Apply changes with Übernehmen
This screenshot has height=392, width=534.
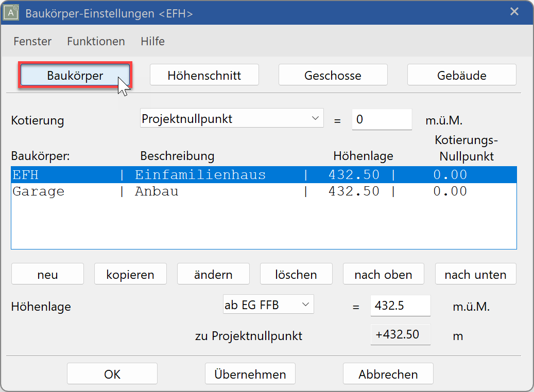click(250, 373)
